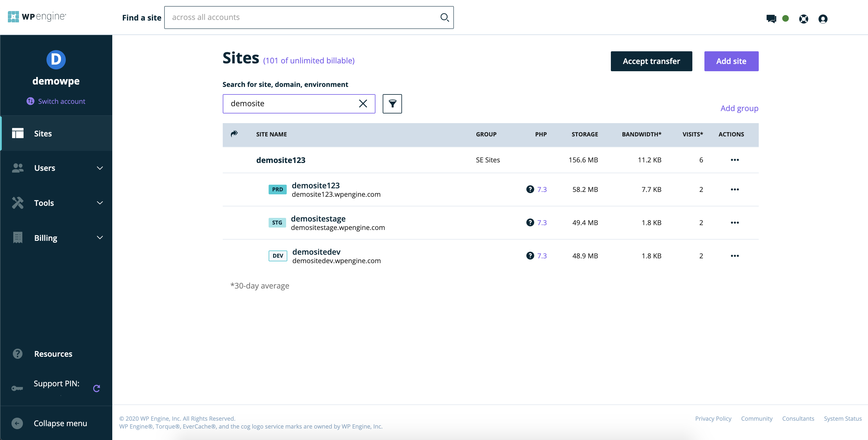Click the chat/messaging icon top right
This screenshot has height=440, width=868.
(771, 18)
